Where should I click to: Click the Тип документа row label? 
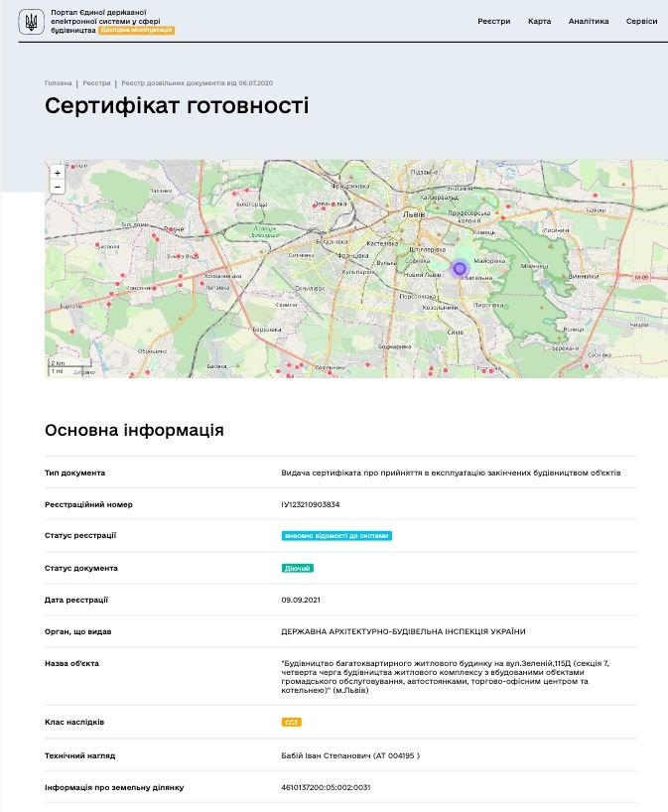pos(74,473)
